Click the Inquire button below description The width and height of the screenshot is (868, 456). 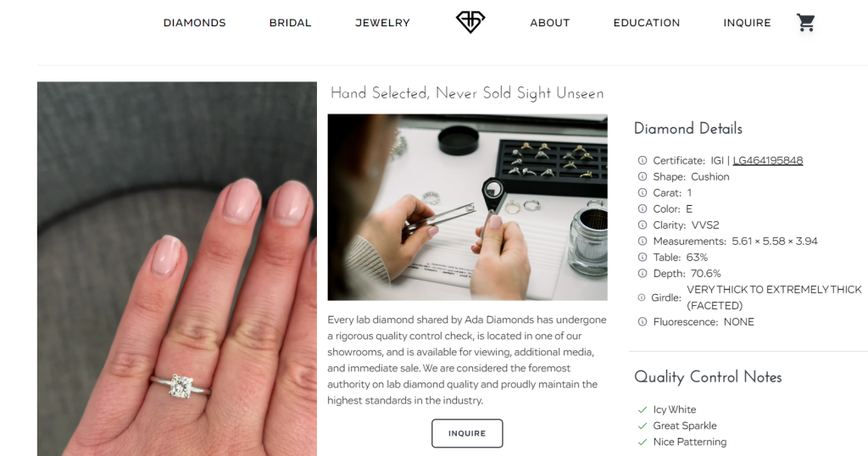tap(467, 433)
